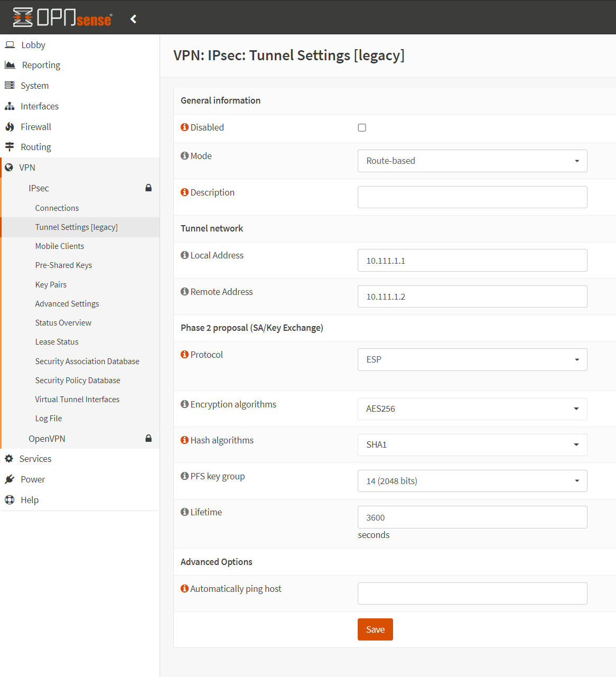
Task: Click the info icon beside Local Address
Action: pos(184,255)
